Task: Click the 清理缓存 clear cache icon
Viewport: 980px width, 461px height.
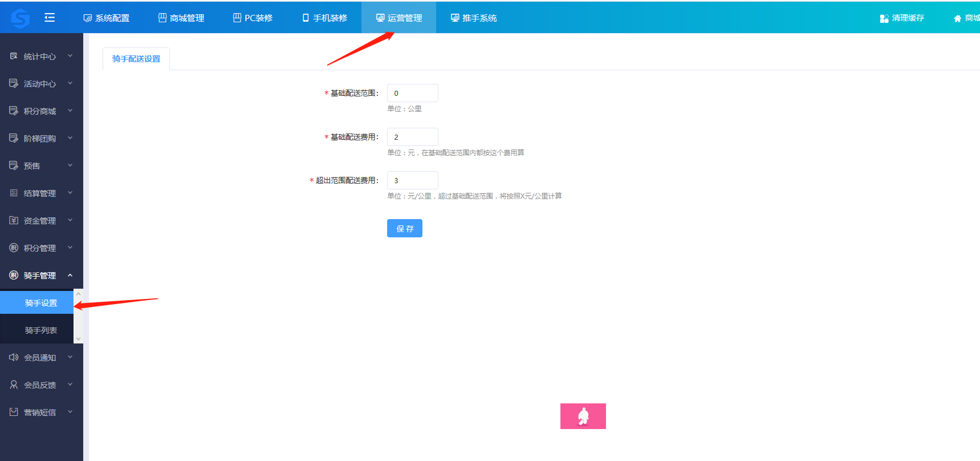Action: [x=884, y=18]
